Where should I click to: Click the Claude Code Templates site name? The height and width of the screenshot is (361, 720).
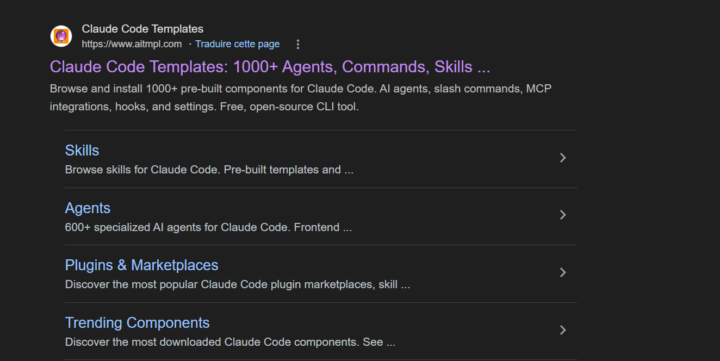pyautogui.click(x=142, y=29)
